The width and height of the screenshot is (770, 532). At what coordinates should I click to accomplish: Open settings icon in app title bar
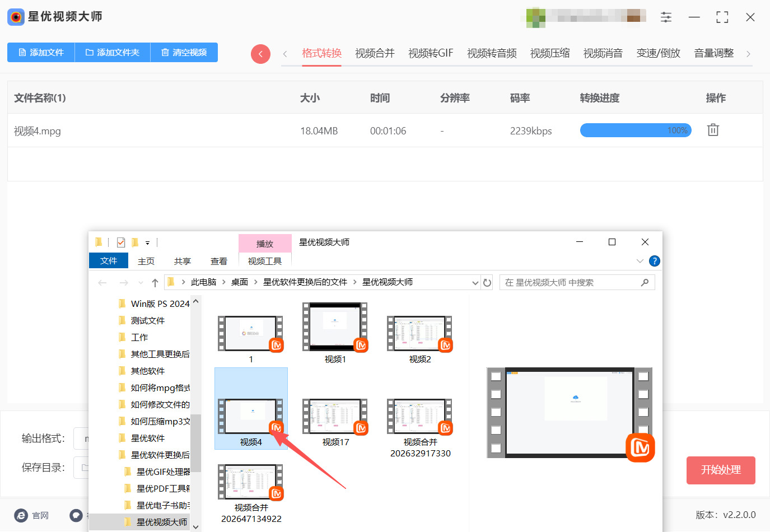(x=666, y=17)
